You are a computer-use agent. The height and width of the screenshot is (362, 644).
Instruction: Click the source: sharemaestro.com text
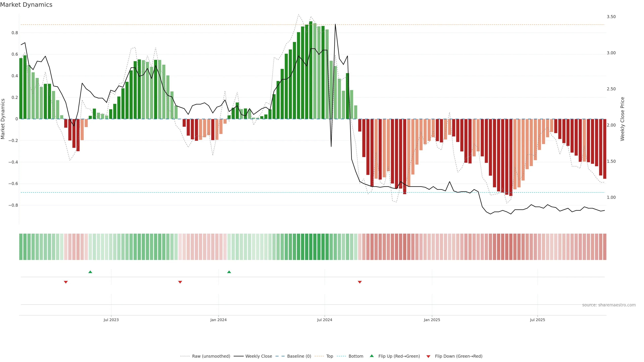[x=609, y=305]
